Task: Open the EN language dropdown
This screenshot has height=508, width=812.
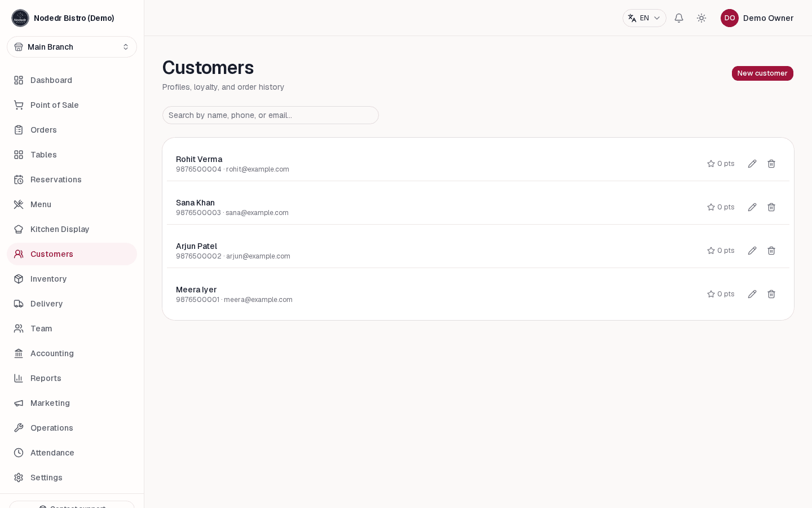Action: point(645,18)
